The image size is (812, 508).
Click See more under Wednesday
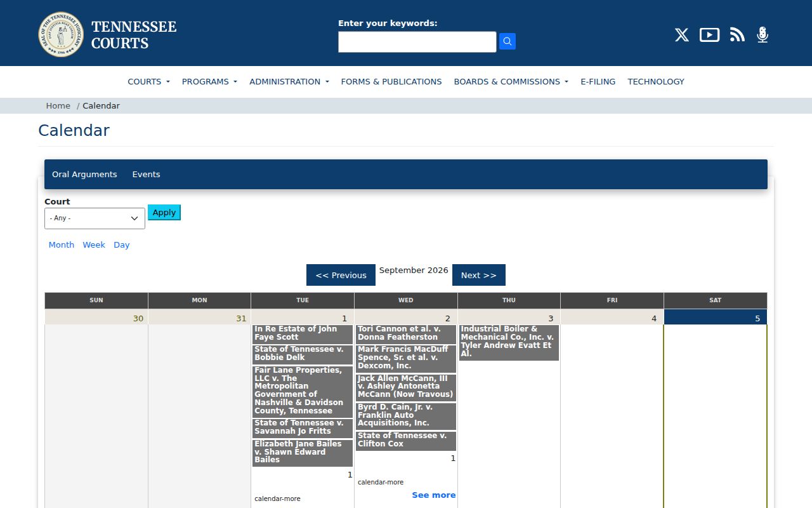(434, 495)
